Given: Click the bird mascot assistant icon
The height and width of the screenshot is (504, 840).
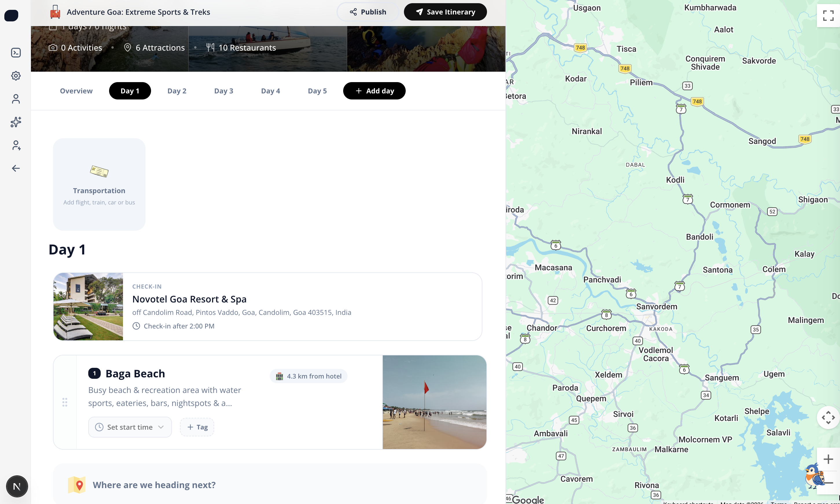Looking at the screenshot, I should click(x=814, y=476).
